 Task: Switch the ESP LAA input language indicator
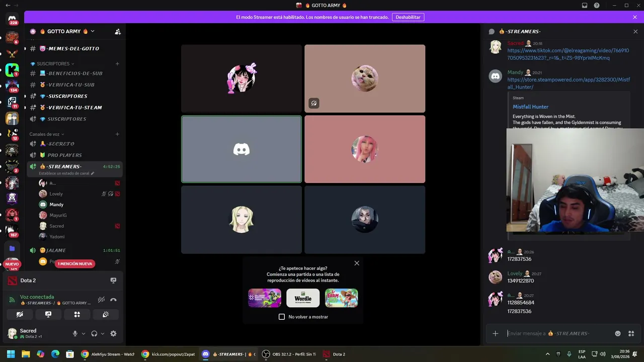[582, 354]
